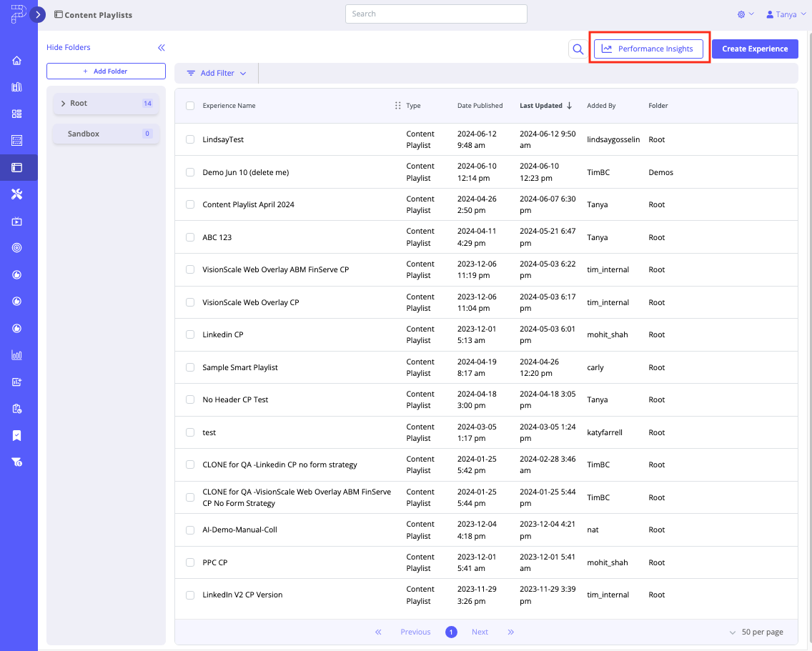Open the bookmark sidebar icon
Screen dimensions: 812x651
(16, 436)
